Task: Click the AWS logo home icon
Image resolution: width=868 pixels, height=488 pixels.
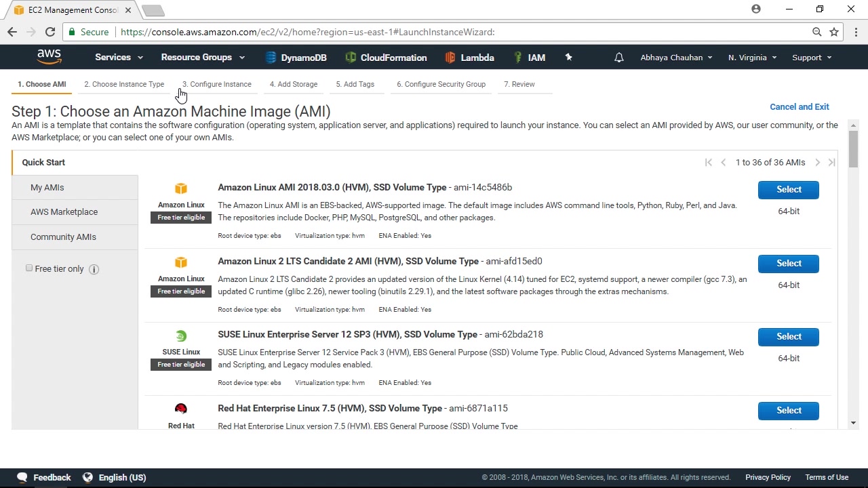Action: [50, 57]
